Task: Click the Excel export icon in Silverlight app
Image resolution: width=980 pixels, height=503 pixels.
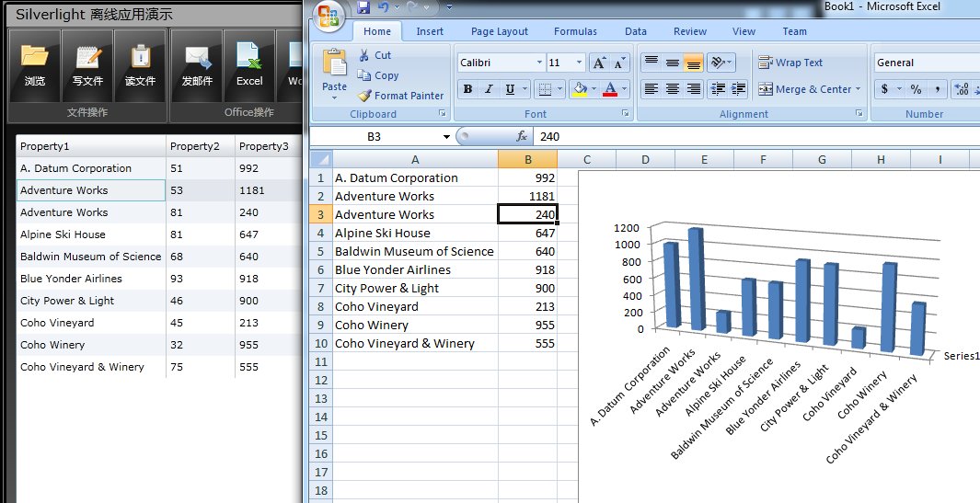Action: (x=249, y=64)
